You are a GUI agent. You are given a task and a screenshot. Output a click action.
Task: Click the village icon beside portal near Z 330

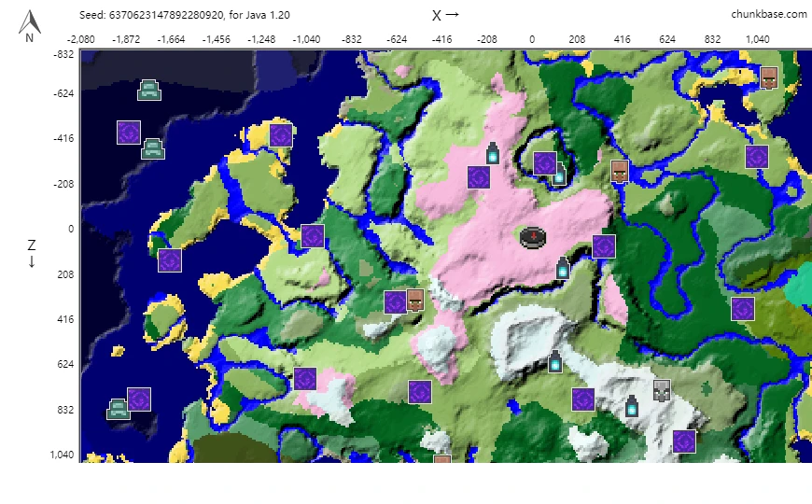415,300
